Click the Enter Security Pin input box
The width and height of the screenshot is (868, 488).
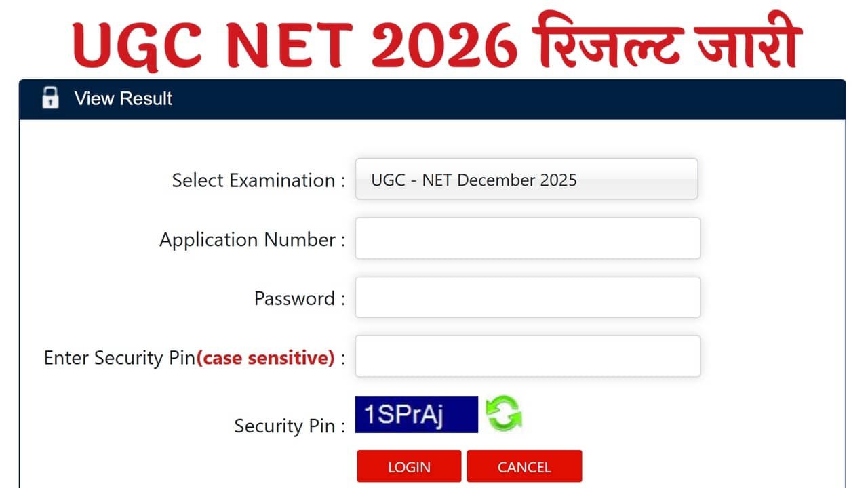click(527, 356)
